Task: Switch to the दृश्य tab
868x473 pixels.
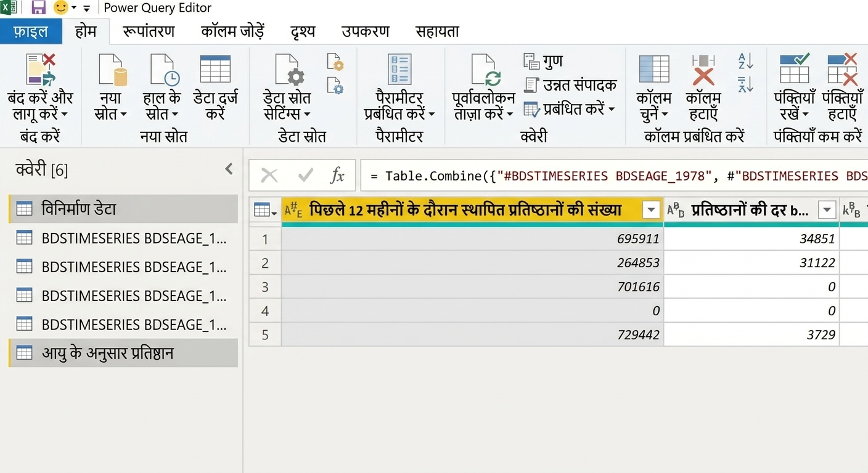Action: tap(303, 31)
